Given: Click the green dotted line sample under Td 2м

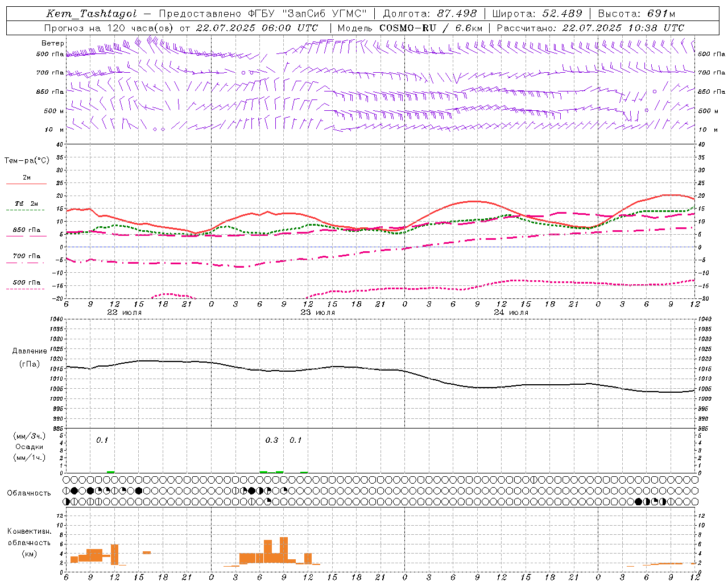Looking at the screenshot, I should click(26, 210).
